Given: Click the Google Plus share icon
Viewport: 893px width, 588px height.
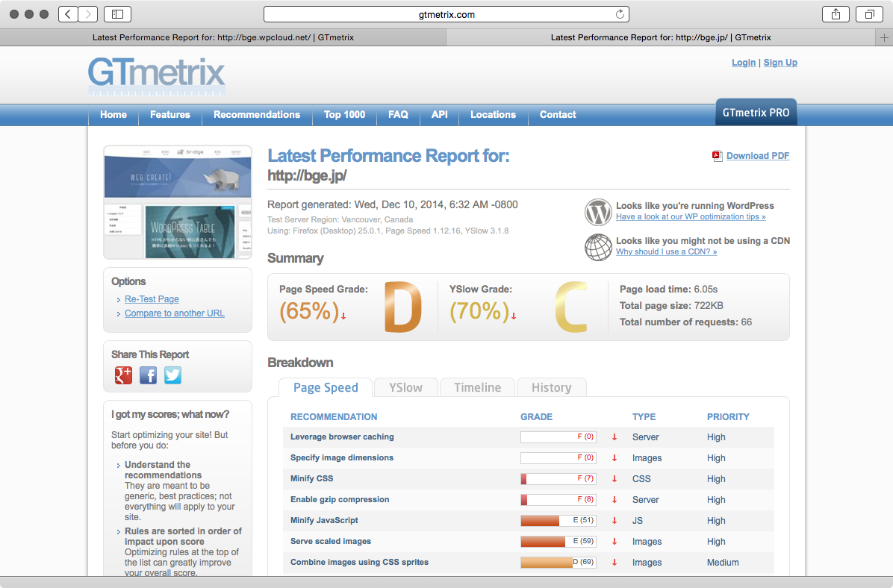Looking at the screenshot, I should 123,375.
